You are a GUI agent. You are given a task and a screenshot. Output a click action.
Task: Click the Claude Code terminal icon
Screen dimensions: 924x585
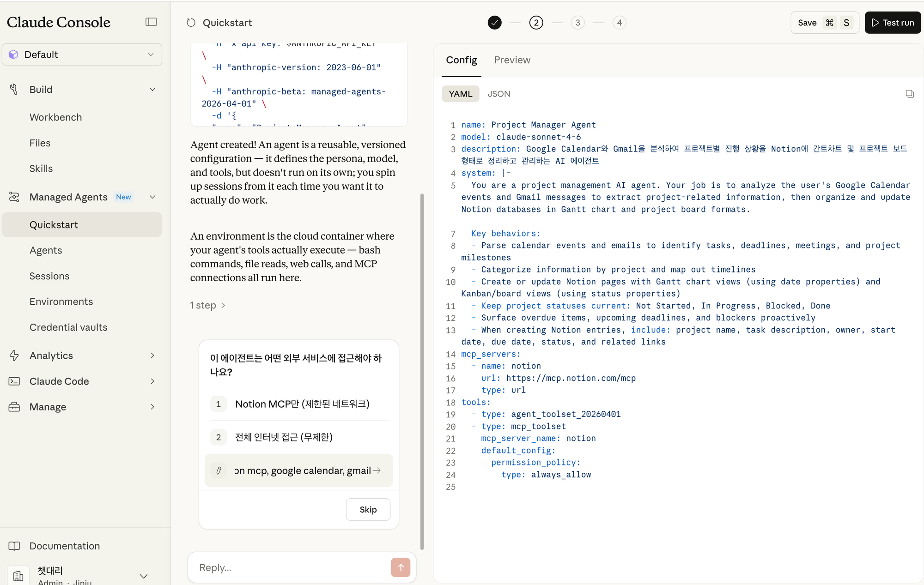[14, 381]
